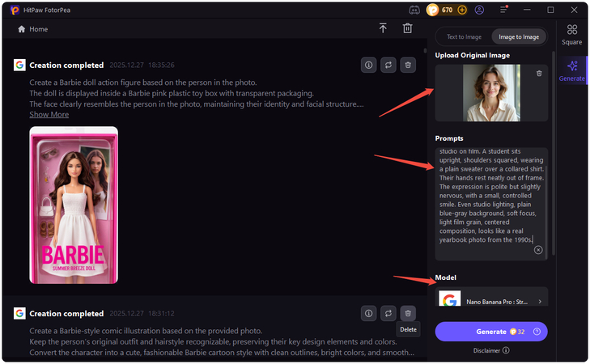
Task: Select the Image to Image tab
Action: click(519, 37)
